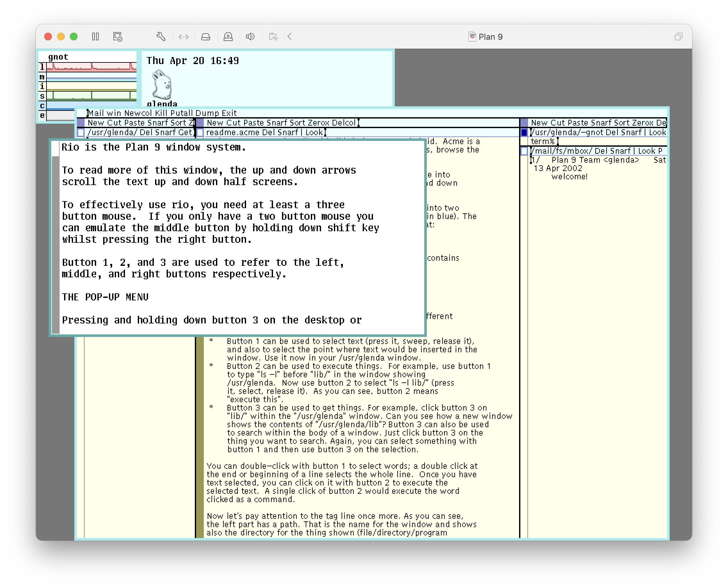Click the middle Acme column's purple handle

200,123
